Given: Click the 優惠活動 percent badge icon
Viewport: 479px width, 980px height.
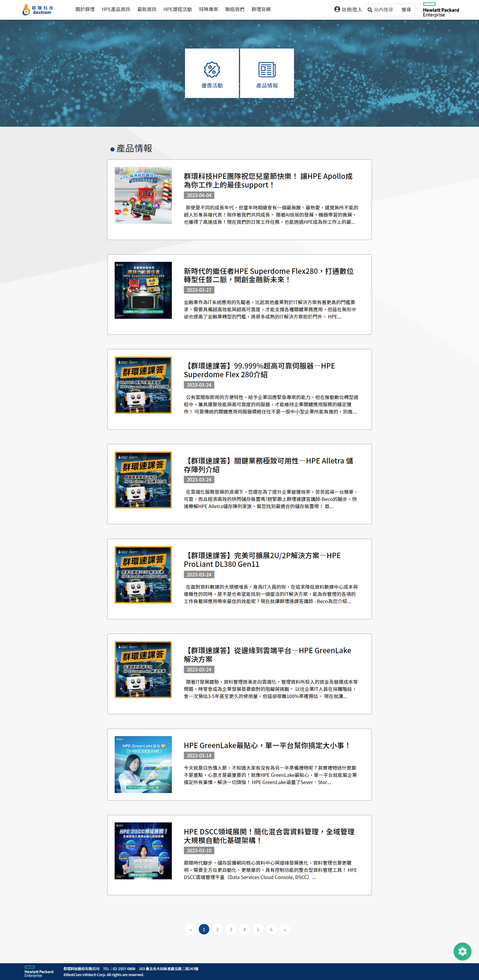Looking at the screenshot, I should pyautogui.click(x=212, y=70).
